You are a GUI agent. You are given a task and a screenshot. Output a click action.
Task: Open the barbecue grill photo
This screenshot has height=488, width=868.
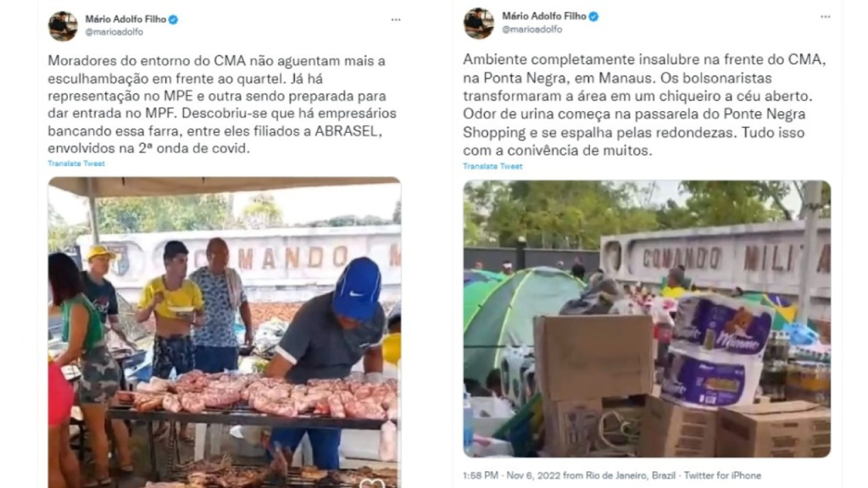pos(224,332)
